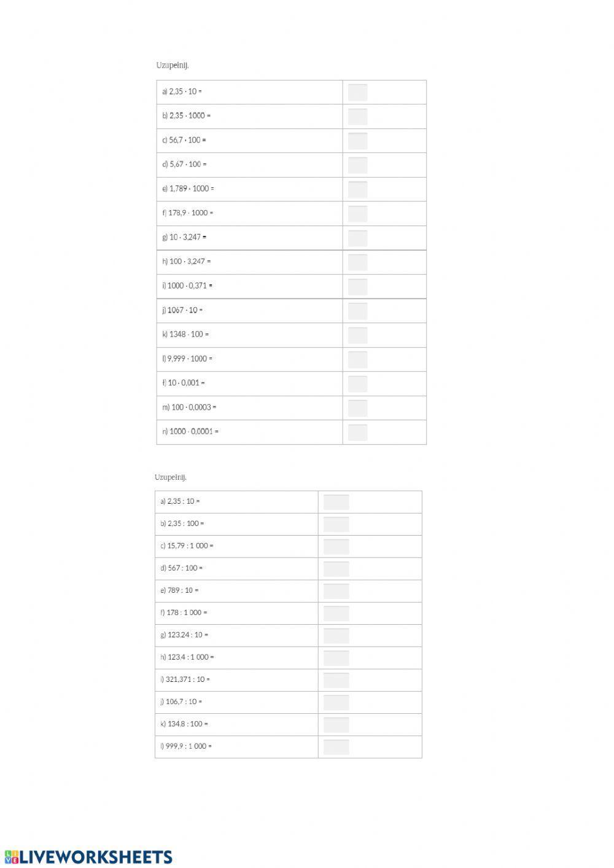Image resolution: width=614 pixels, height=868 pixels.
Task: Click the Liveworksheets logo
Action: (88, 857)
